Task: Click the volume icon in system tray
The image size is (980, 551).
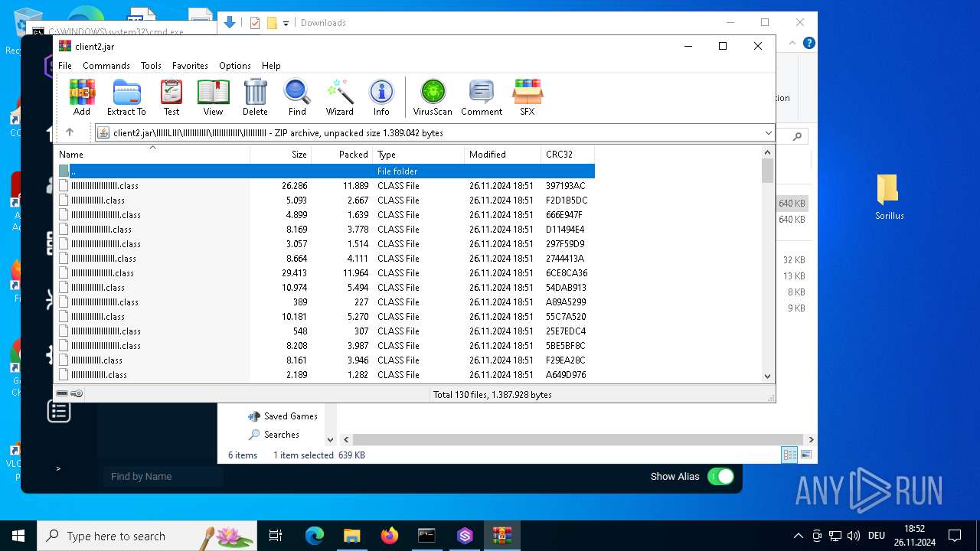Action: 854,536
